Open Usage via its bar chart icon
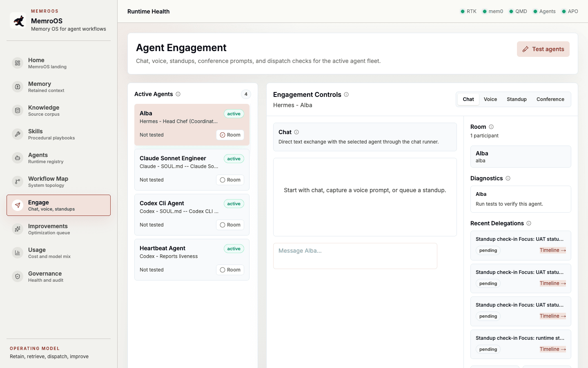 (18, 253)
